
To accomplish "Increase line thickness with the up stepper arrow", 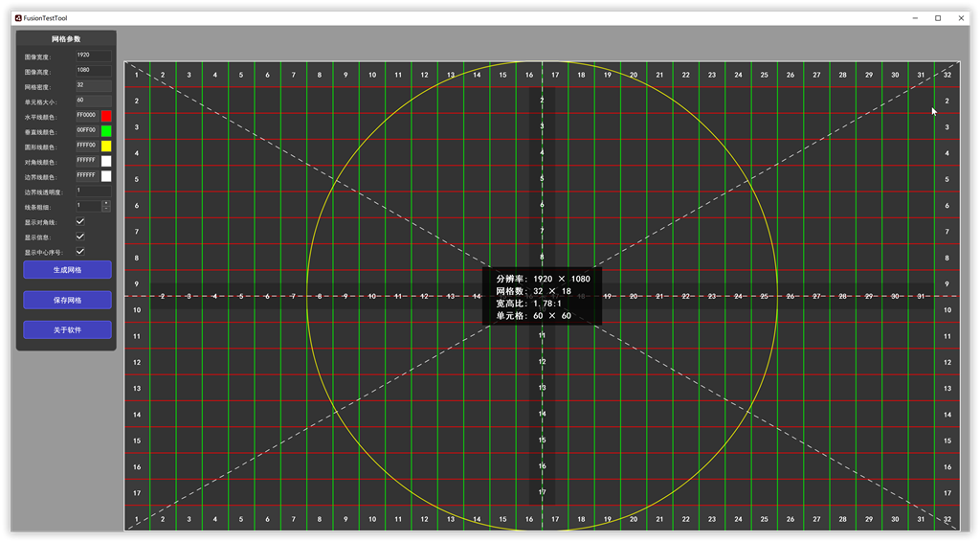I will (106, 203).
